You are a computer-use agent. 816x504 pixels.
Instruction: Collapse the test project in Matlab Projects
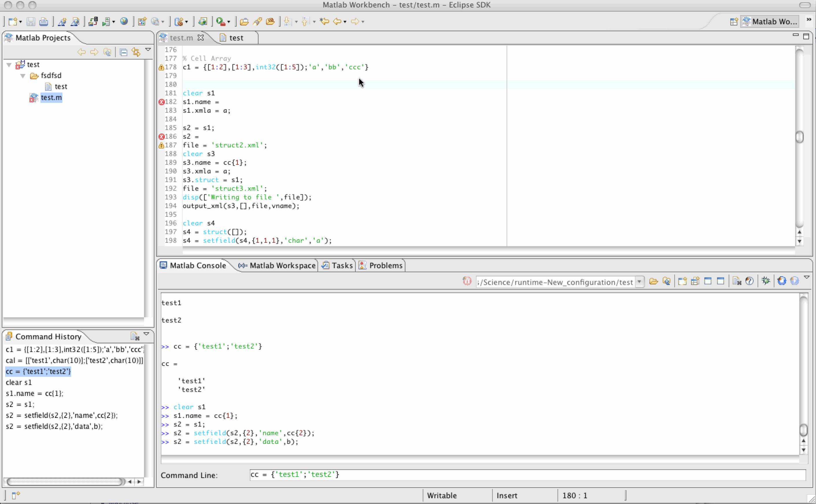[x=9, y=64]
